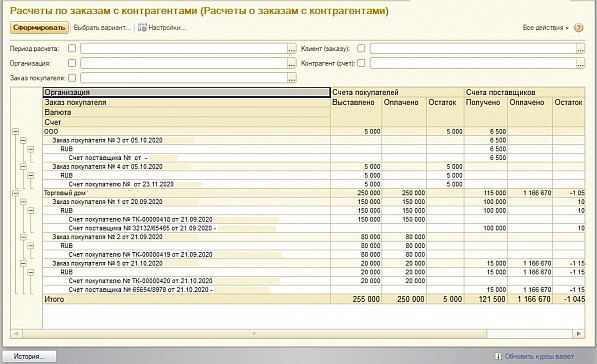Click the Заказ покупателя input field

pos(184,78)
